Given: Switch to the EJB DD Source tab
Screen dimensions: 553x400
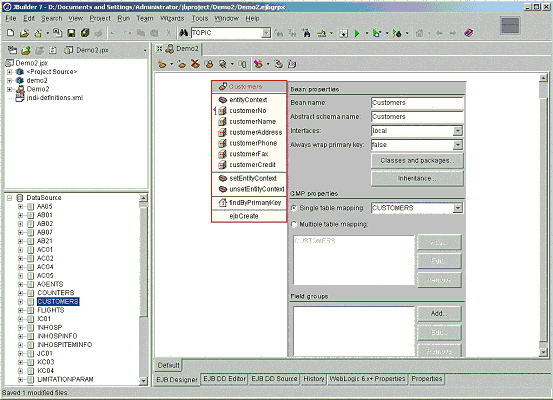Looking at the screenshot, I should click(274, 379).
